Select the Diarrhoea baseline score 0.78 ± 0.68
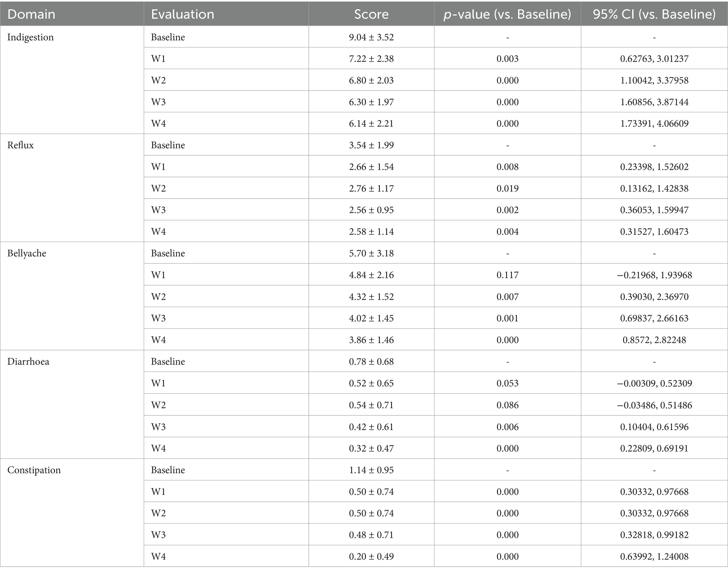The image size is (728, 573). (371, 362)
